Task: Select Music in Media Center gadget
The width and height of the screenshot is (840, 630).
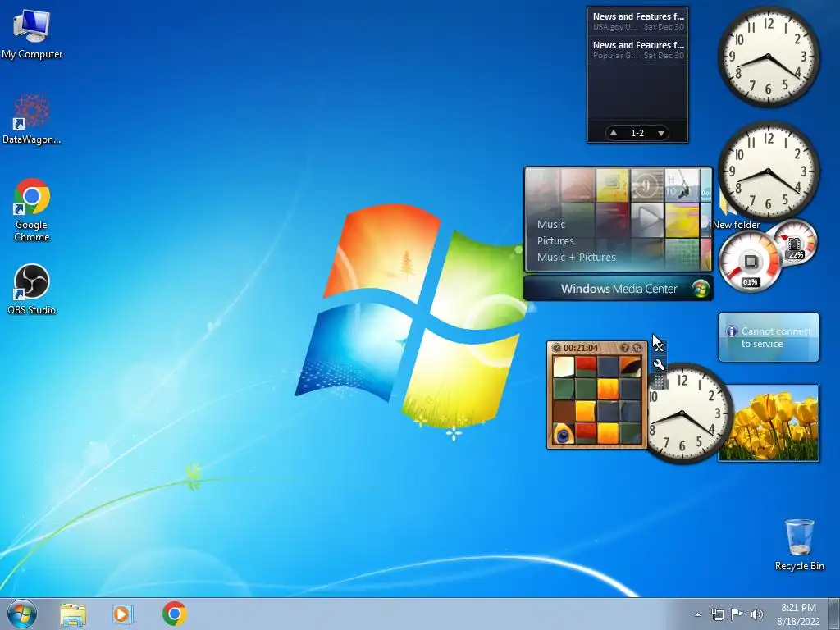Action: click(551, 225)
